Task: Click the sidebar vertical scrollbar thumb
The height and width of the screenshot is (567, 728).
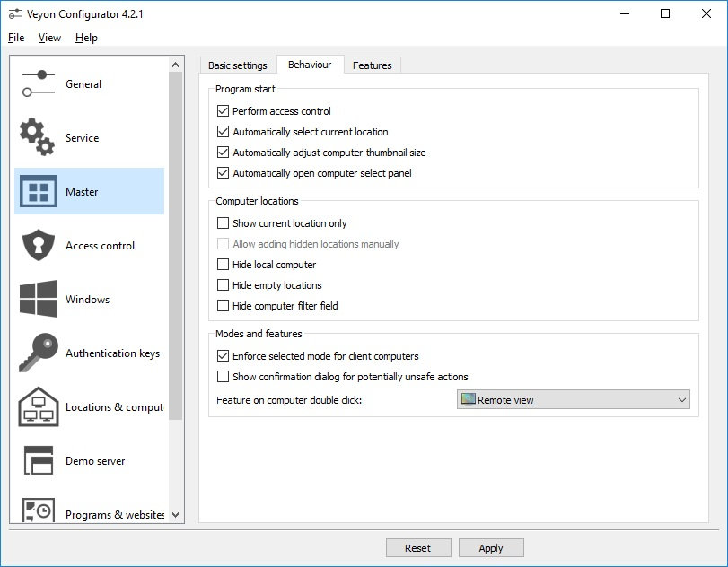Action: tap(176, 246)
